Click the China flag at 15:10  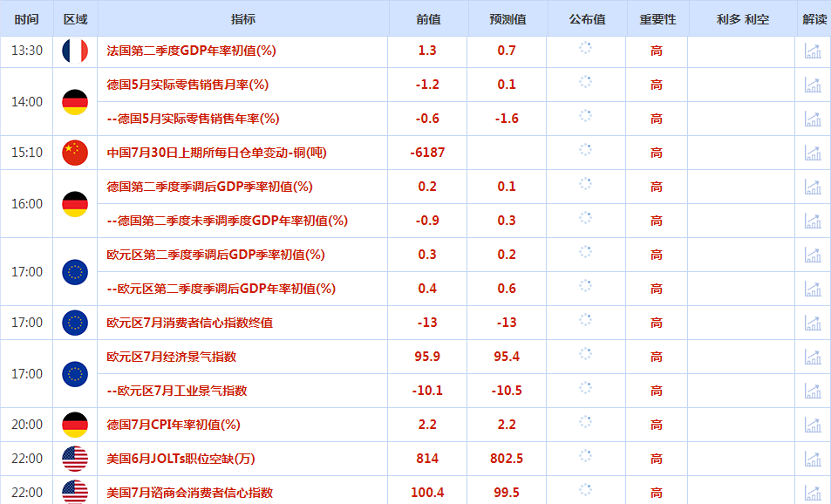[x=75, y=153]
